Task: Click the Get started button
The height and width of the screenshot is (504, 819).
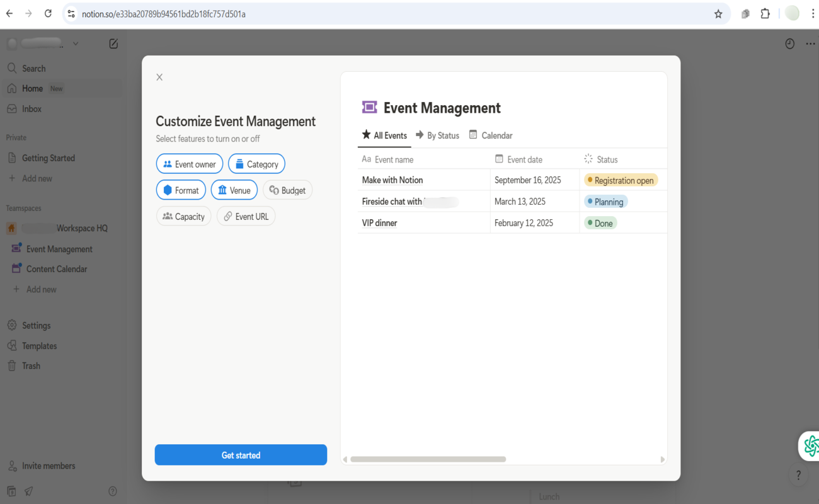Action: [241, 455]
